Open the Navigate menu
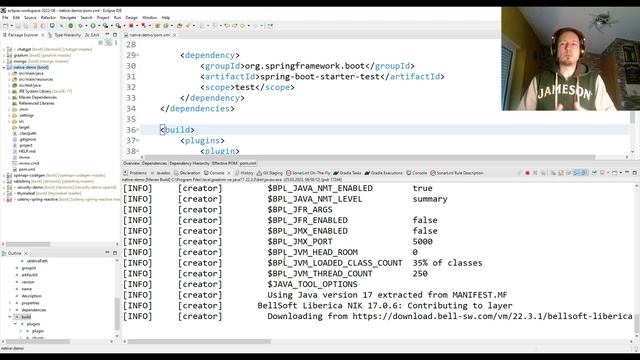Viewport: 640px width, 360px height. pos(68,18)
